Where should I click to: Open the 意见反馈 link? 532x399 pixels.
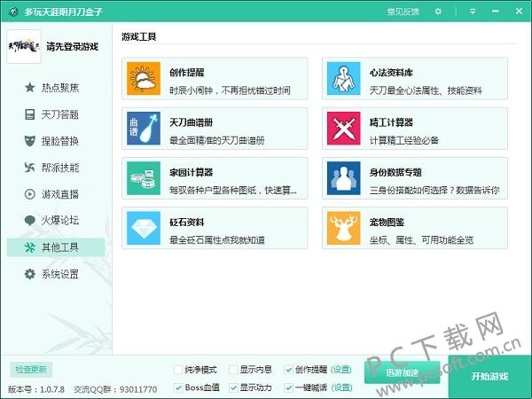[x=403, y=12]
